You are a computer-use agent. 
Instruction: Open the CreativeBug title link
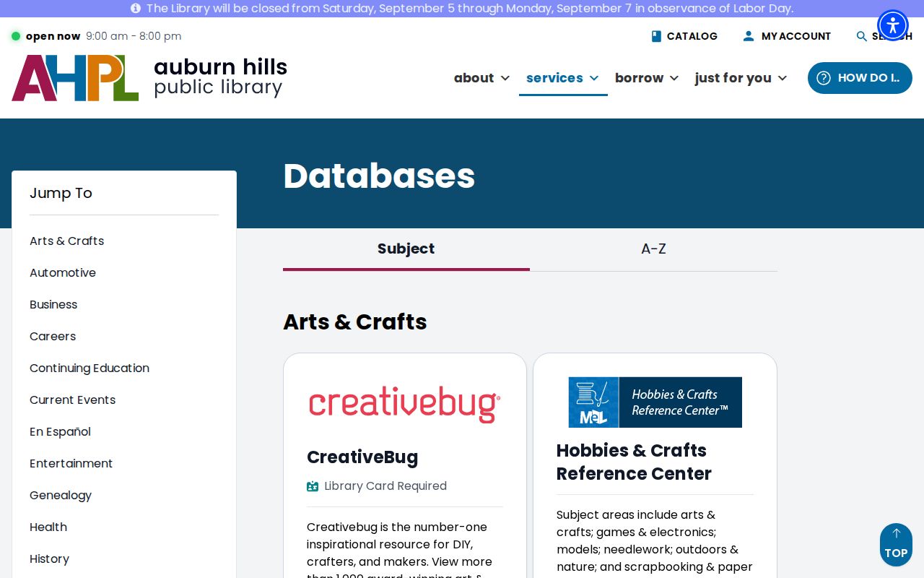(x=362, y=457)
